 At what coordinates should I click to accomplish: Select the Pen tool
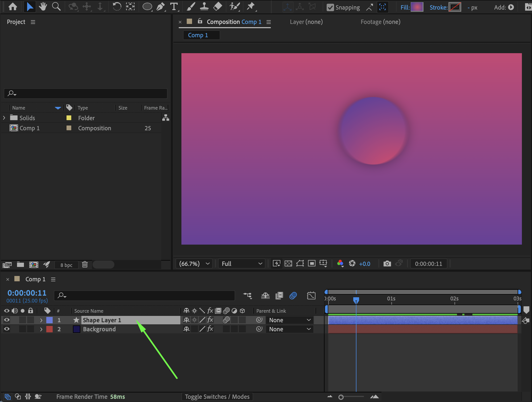160,7
